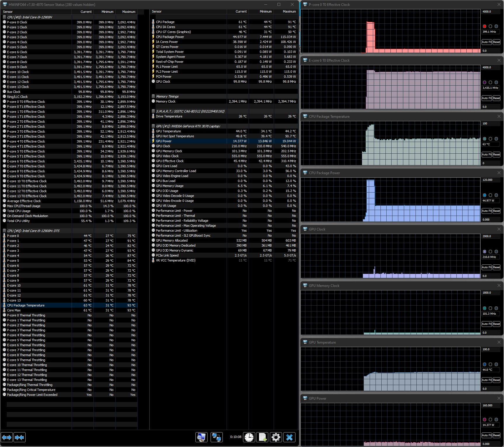Select the Package/Ring Power Limit Exceeded row
Viewport: 504px width, 447px height.
pos(69,395)
